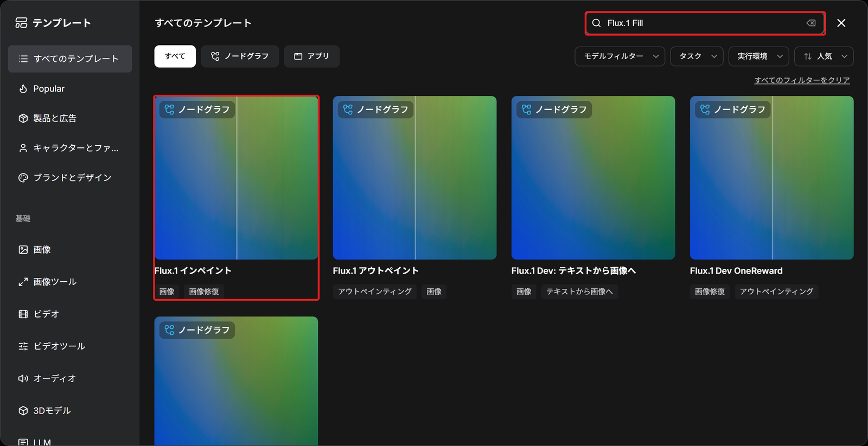The width and height of the screenshot is (868, 446).
Task: Click the オーディオ speaker icon
Action: tap(23, 378)
